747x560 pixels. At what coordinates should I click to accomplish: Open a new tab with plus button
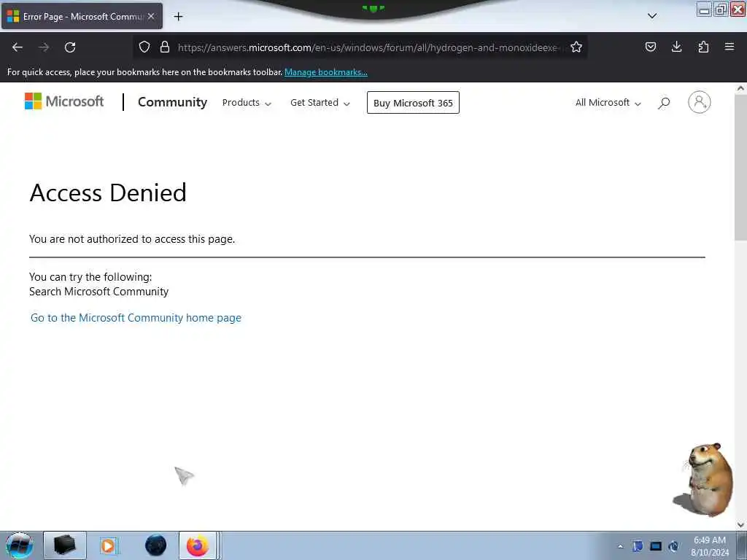pyautogui.click(x=178, y=17)
